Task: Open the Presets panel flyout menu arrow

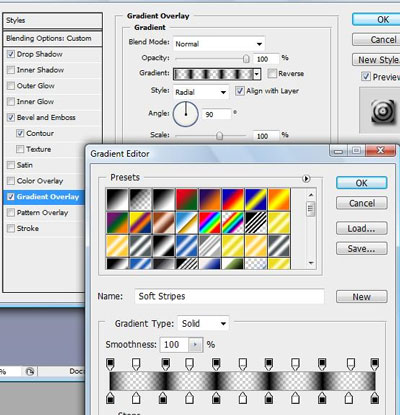Action: coord(306,178)
